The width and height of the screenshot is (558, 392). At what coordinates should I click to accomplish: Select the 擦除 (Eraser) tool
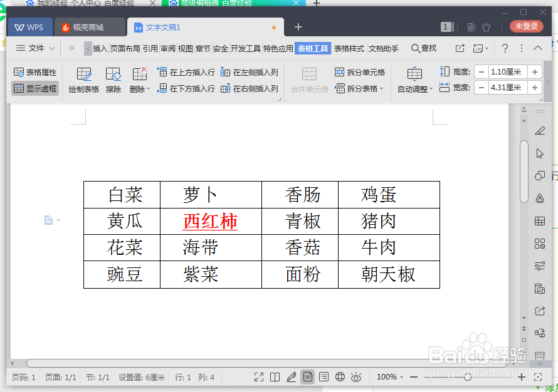(x=113, y=80)
